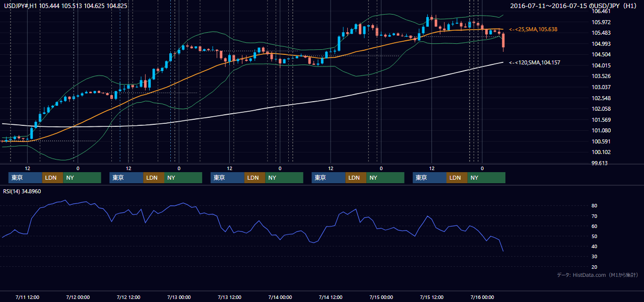Click the RSI 70 level label

(595, 216)
